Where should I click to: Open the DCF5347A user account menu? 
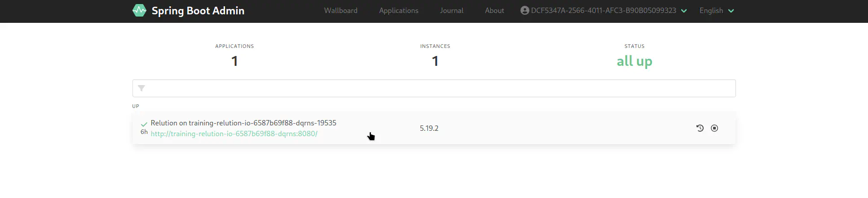click(603, 10)
